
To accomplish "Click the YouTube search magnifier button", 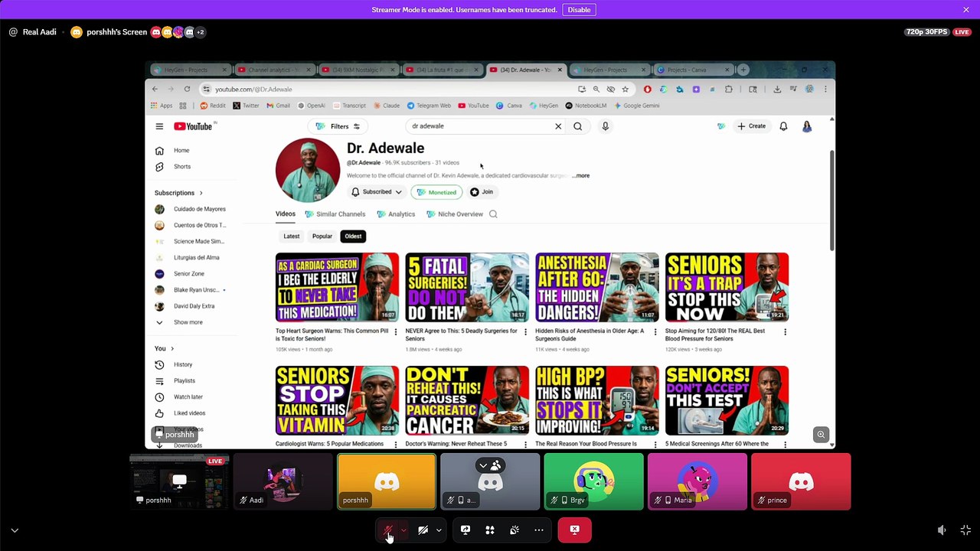I will (578, 126).
